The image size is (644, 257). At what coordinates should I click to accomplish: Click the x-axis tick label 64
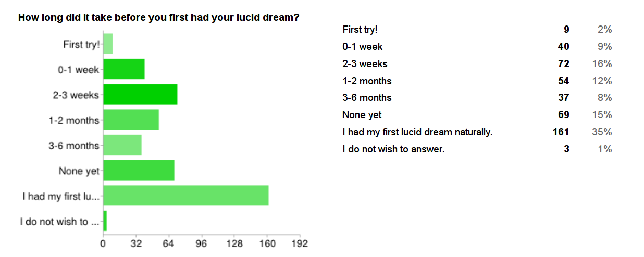[x=169, y=243]
